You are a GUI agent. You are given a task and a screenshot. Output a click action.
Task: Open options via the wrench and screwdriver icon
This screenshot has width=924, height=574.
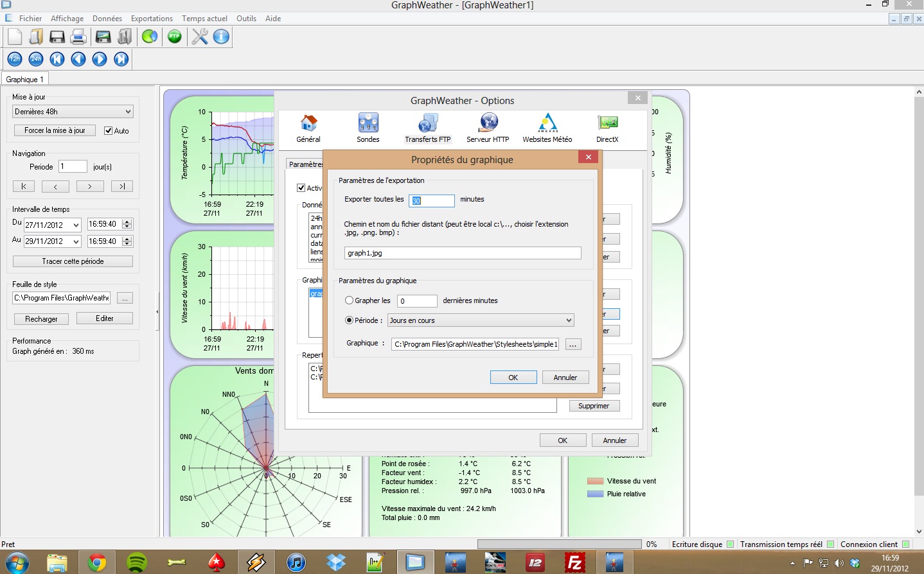click(x=200, y=37)
